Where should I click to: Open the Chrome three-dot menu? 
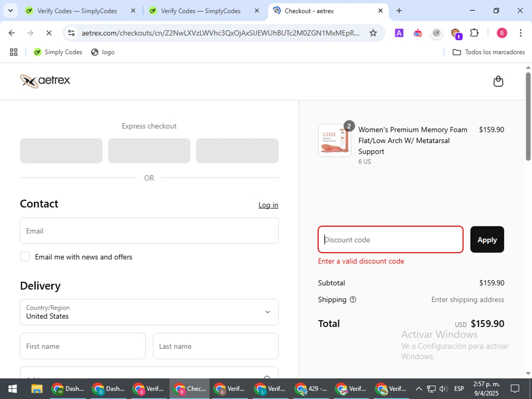click(x=520, y=33)
